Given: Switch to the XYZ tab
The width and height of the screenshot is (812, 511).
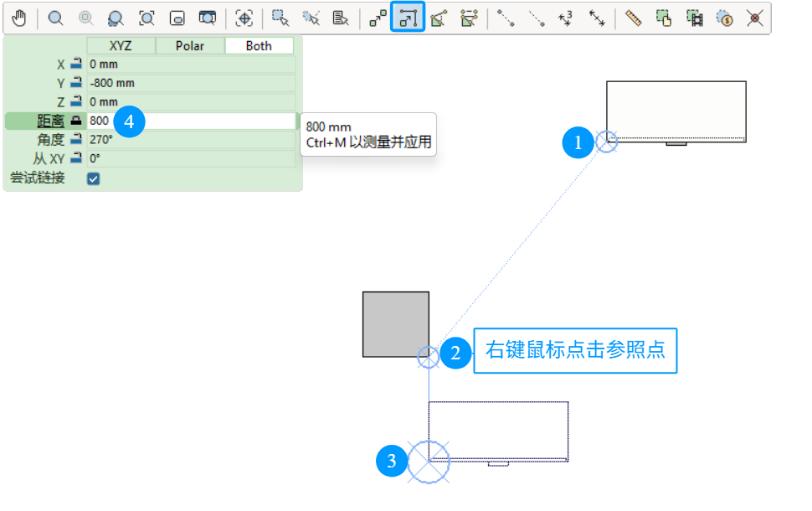Looking at the screenshot, I should (x=121, y=45).
